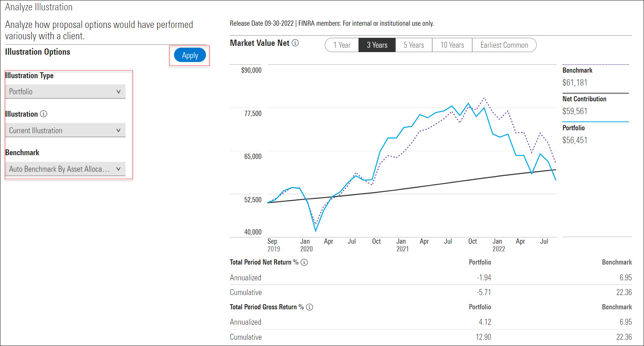
Task: Click the Sep 2019 axis label
Action: pos(274,245)
